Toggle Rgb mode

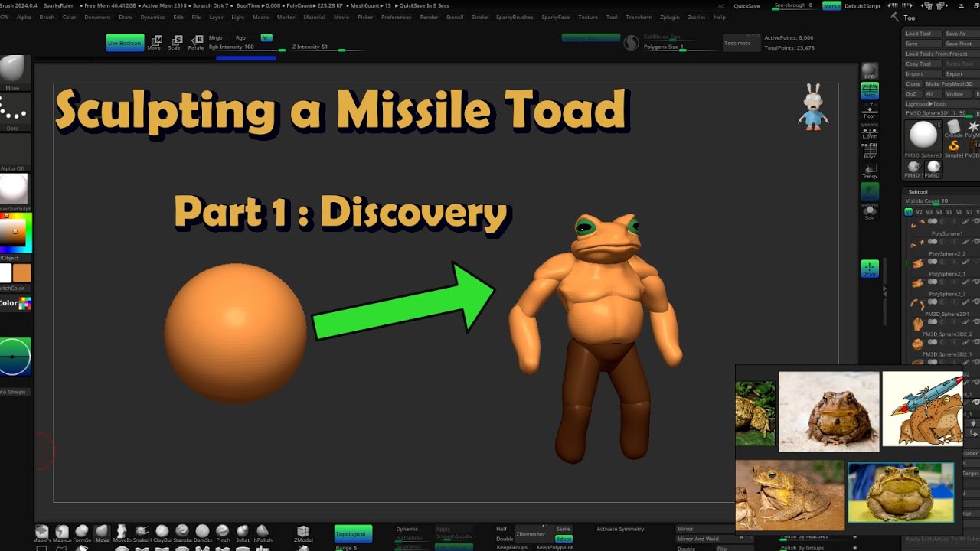[x=240, y=37]
